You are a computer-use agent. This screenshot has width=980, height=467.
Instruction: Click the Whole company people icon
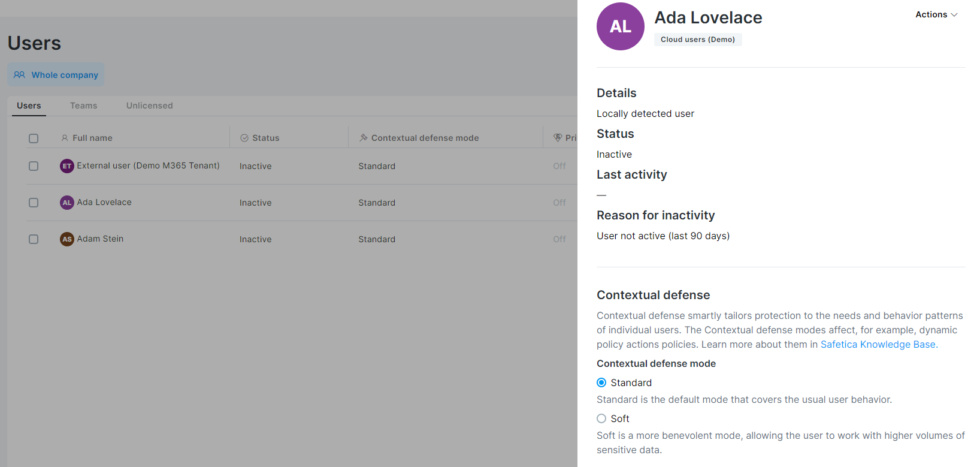19,75
